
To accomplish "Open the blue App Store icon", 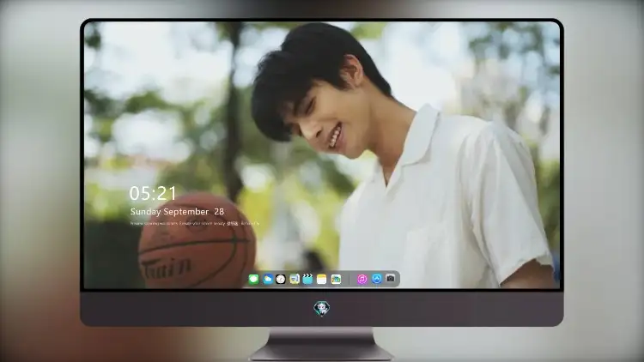I will [377, 279].
